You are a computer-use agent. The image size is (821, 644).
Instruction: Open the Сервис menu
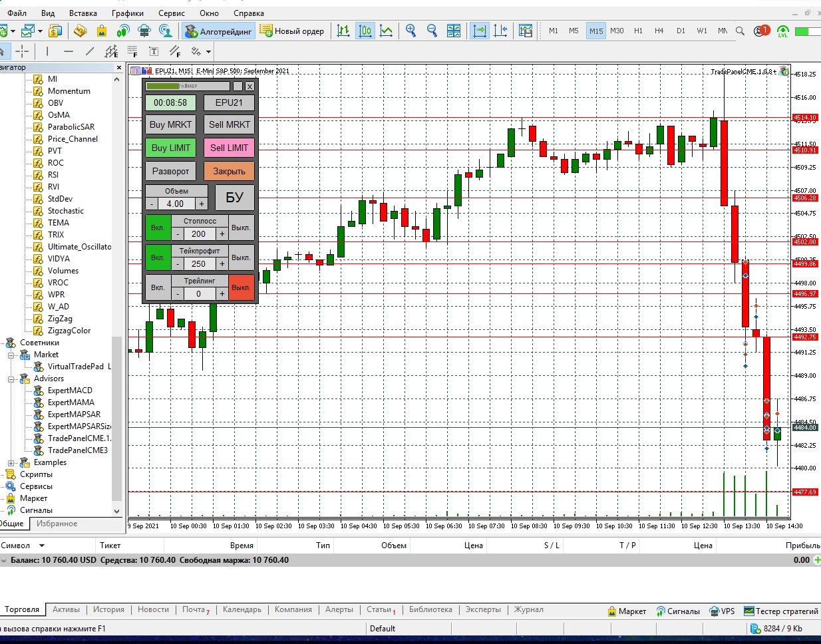point(172,13)
